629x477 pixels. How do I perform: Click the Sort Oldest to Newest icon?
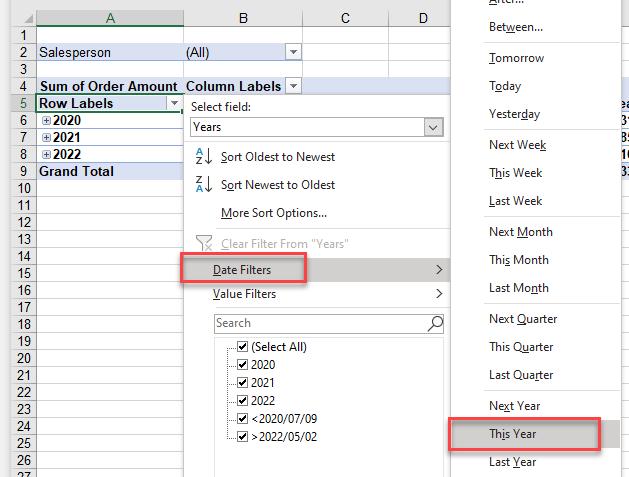(202, 157)
